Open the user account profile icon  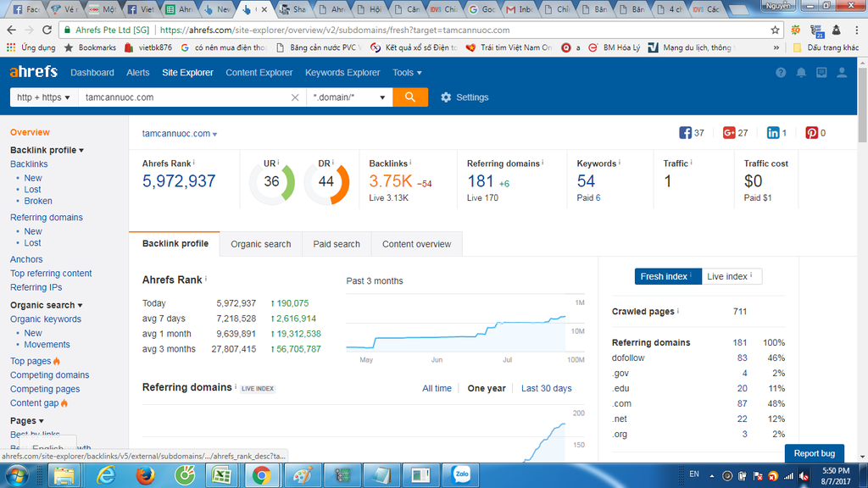[842, 73]
